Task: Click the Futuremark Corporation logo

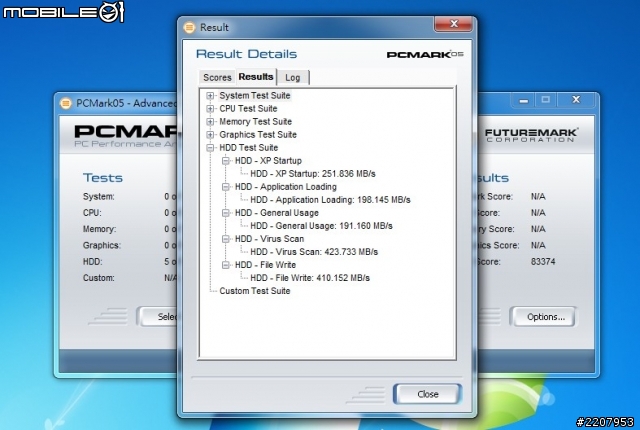Action: tap(531, 135)
